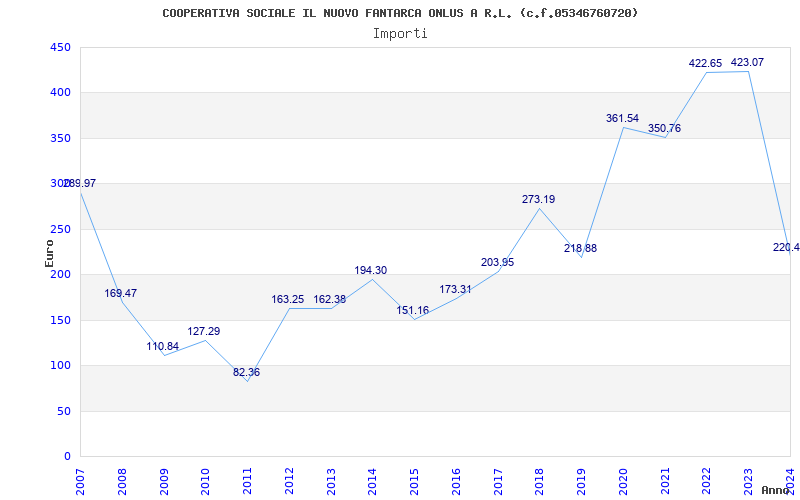
Task: Click the 2017 x-axis year label
Action: click(497, 482)
